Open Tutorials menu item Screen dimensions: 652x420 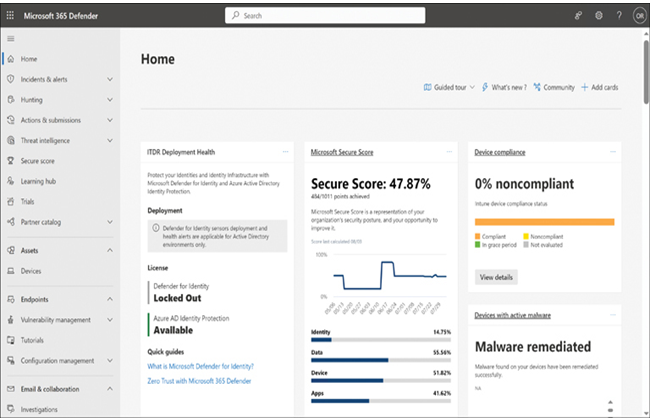[32, 340]
